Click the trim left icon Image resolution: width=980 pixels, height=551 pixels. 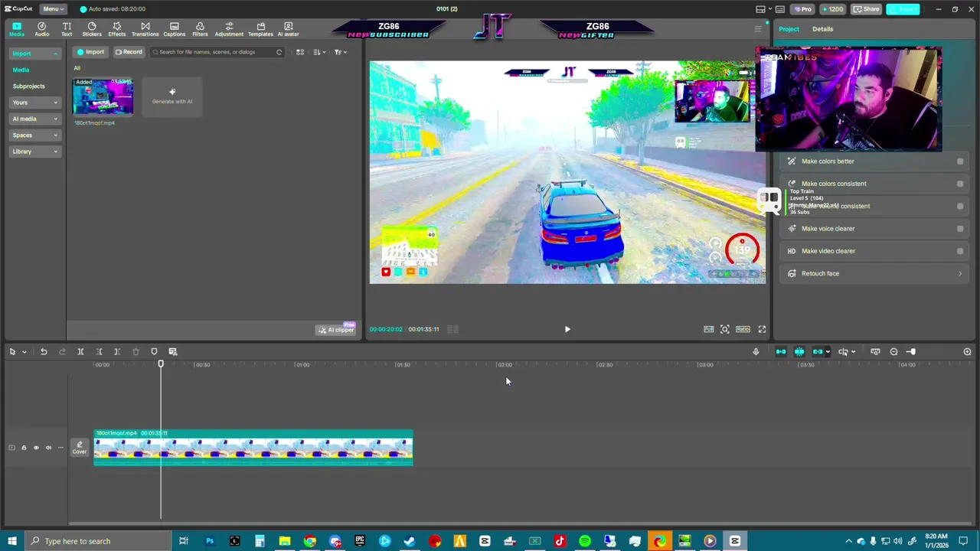99,351
